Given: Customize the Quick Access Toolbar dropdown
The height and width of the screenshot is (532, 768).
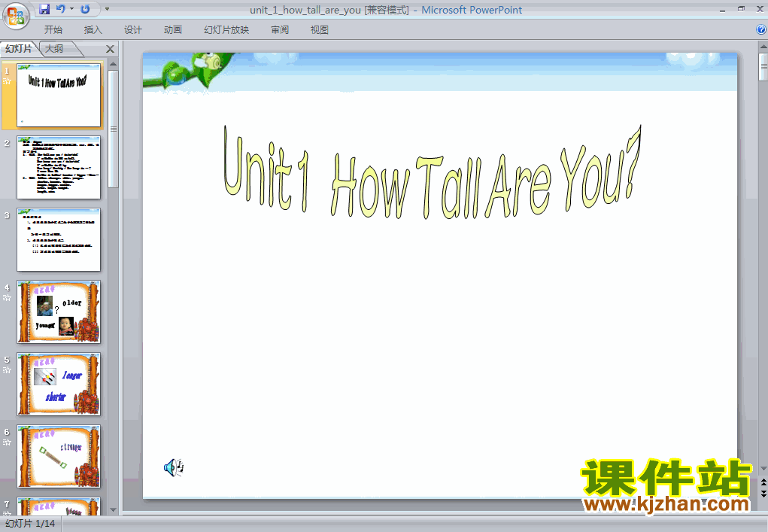Looking at the screenshot, I should tap(107, 9).
